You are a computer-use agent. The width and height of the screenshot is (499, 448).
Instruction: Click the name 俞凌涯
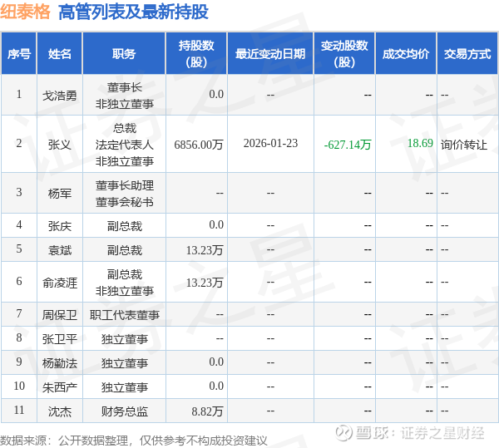point(60,283)
